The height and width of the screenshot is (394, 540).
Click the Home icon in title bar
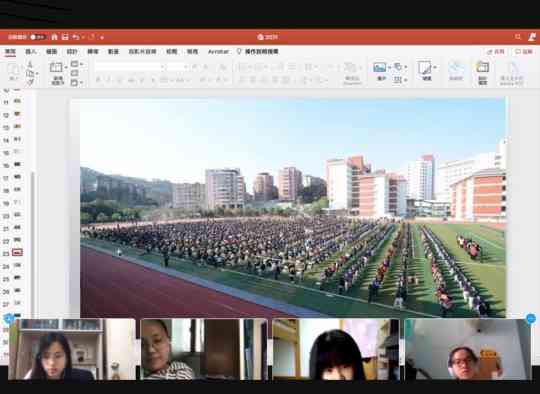point(54,37)
